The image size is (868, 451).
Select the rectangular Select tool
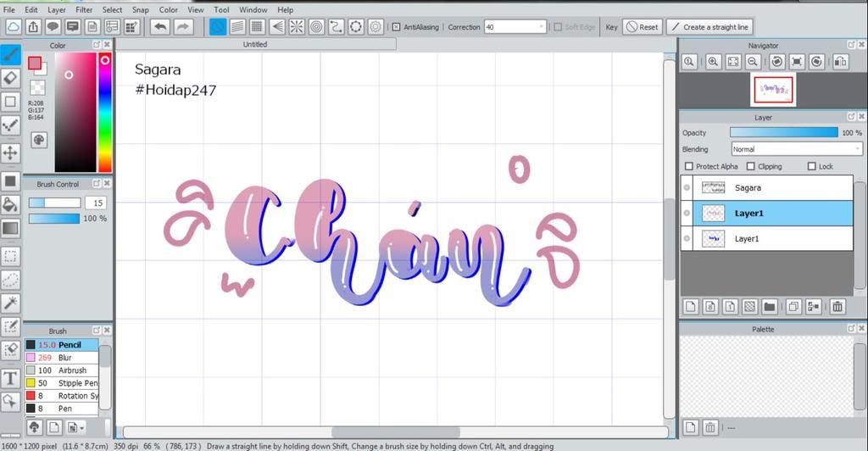point(10,256)
